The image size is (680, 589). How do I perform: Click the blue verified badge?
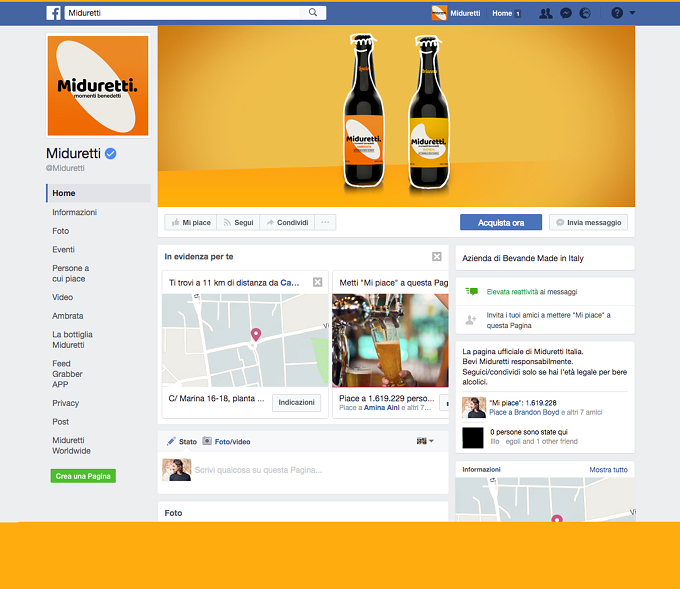point(111,153)
